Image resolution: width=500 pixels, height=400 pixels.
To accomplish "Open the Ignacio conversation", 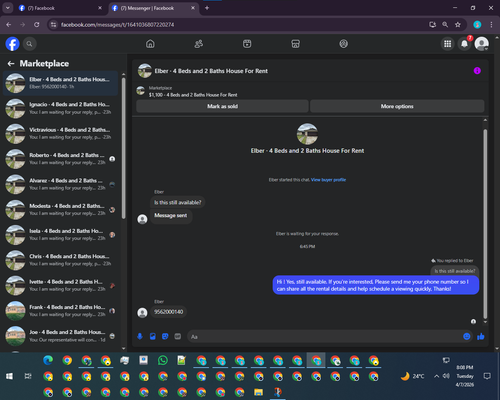I will coord(60,108).
